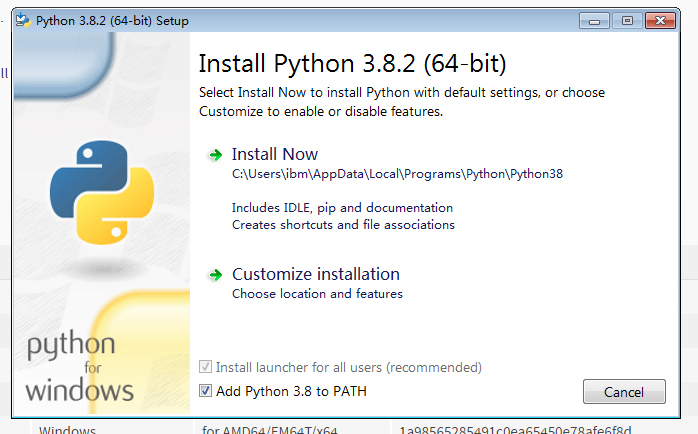This screenshot has height=434, width=698.
Task: Toggle Install launcher for all users checkbox
Action: click(206, 367)
